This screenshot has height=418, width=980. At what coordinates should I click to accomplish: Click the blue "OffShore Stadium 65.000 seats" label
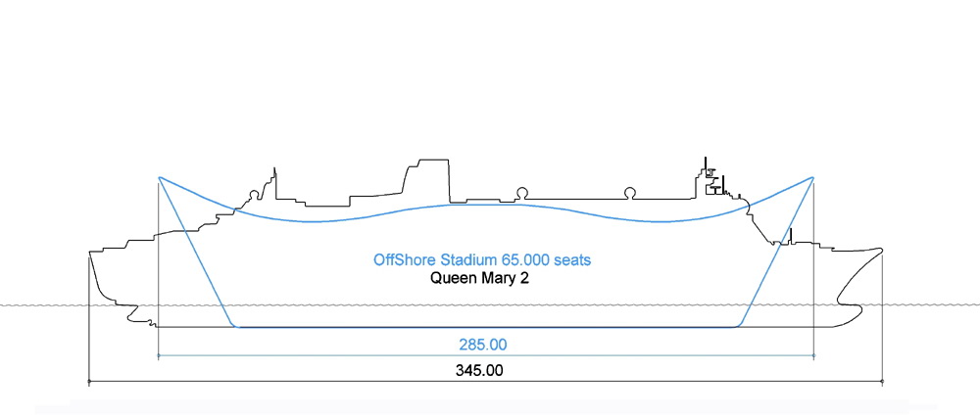point(481,259)
